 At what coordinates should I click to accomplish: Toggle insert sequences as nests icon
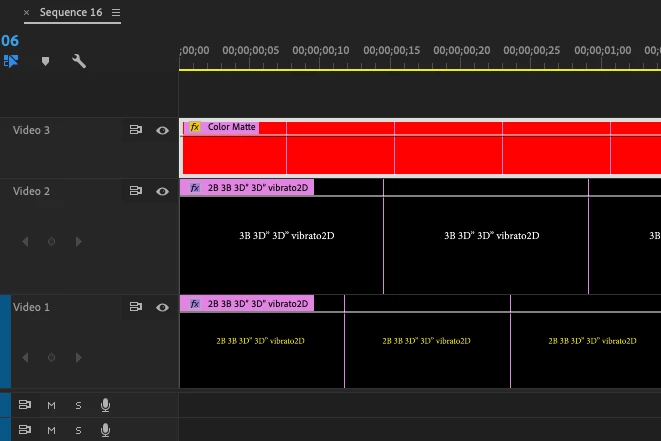(x=11, y=61)
